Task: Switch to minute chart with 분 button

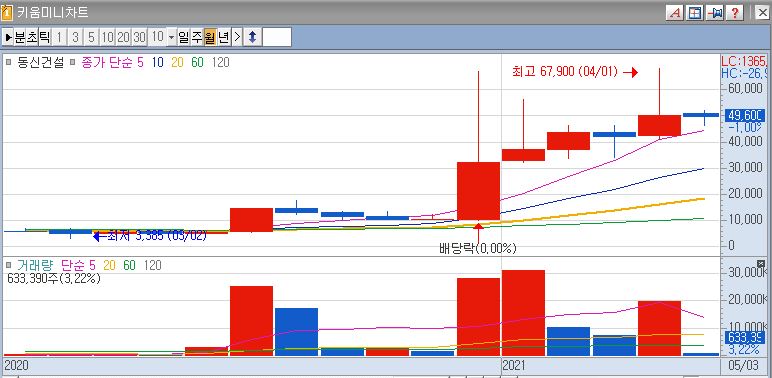Action: click(20, 37)
